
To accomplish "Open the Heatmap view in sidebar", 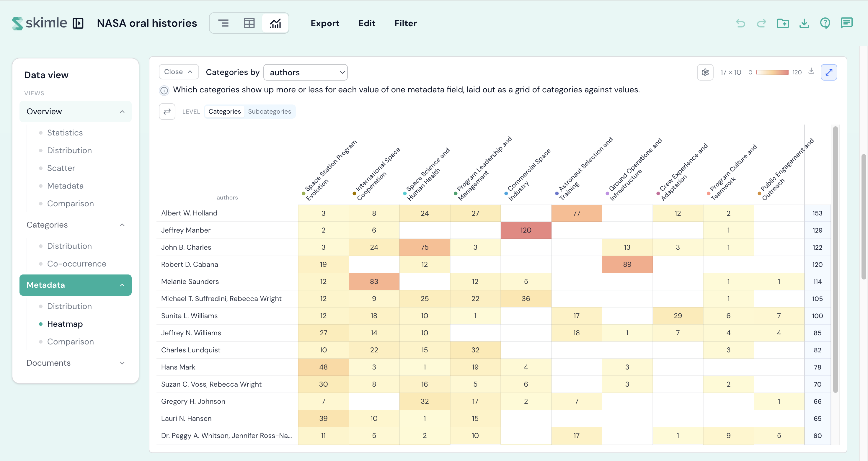I will (x=65, y=324).
